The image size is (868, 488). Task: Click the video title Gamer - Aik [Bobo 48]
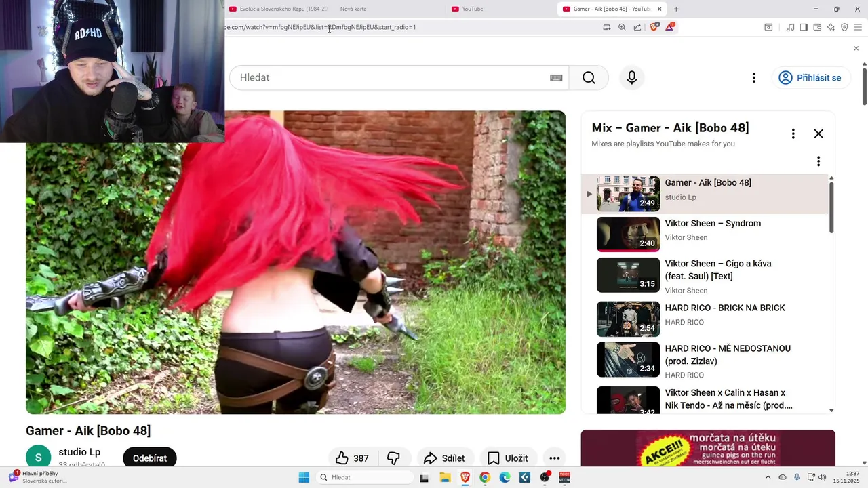point(88,431)
